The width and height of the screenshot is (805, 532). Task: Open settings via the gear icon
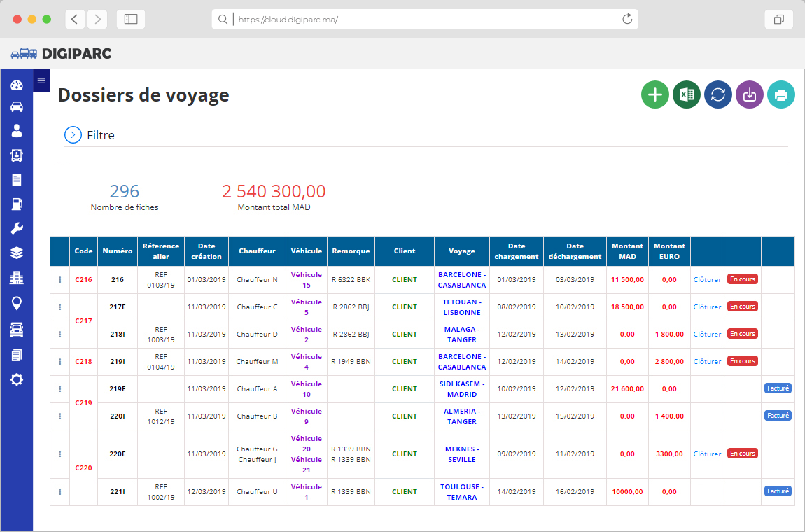[17, 379]
